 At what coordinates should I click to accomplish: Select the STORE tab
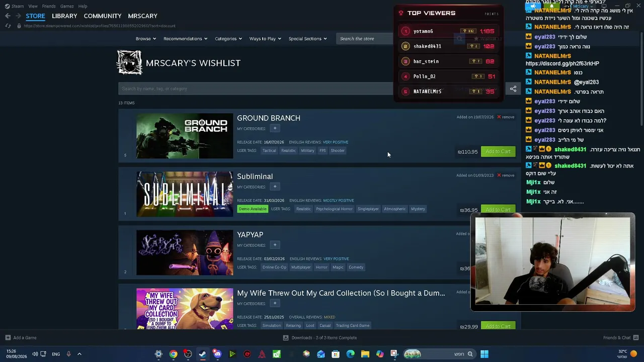click(x=35, y=16)
